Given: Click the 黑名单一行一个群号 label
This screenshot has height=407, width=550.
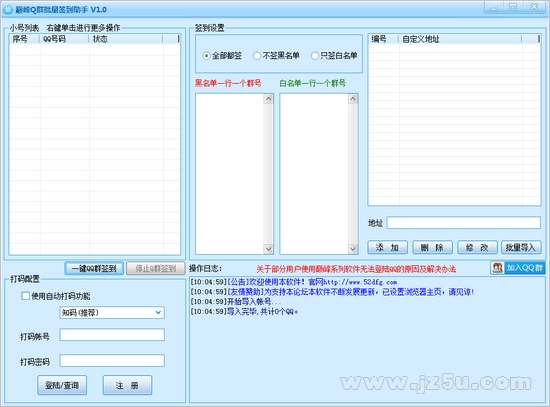Looking at the screenshot, I should [x=228, y=83].
